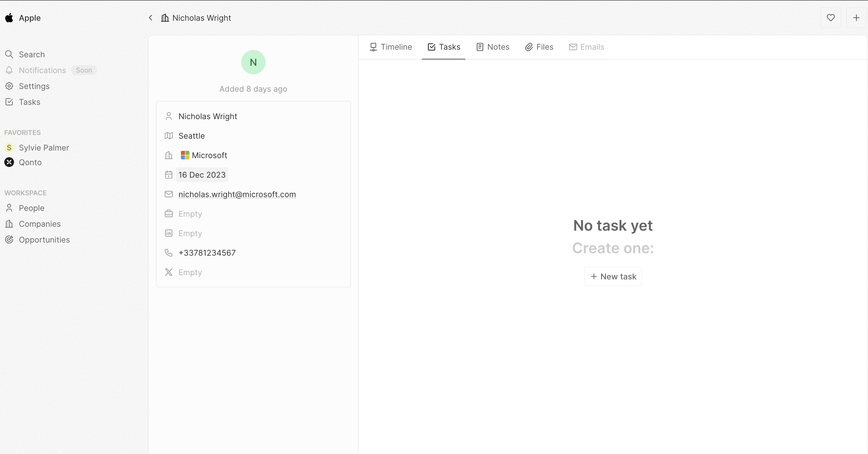868x454 pixels.
Task: Go back using the left chevron
Action: (x=151, y=18)
